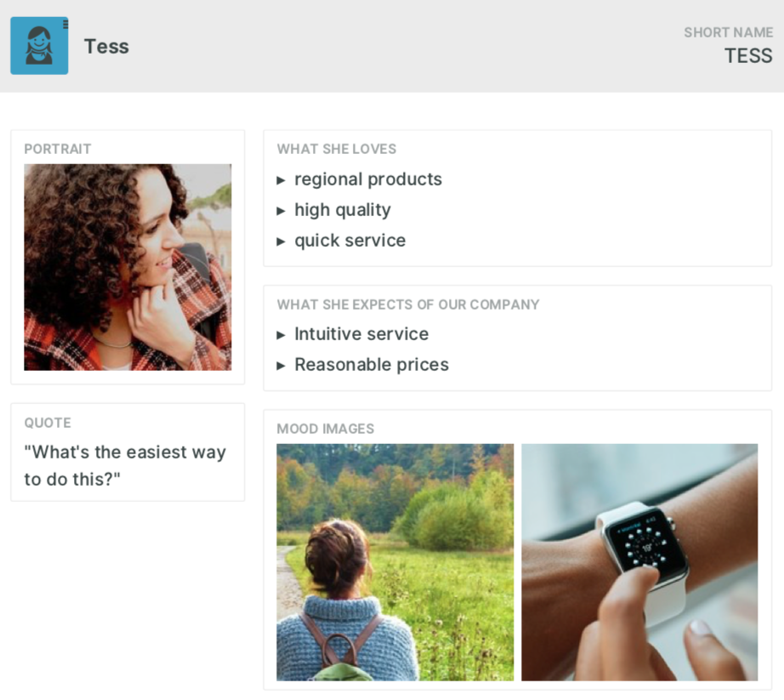This screenshot has width=784, height=700.
Task: Click the Mood Images section heading
Action: pos(326,429)
